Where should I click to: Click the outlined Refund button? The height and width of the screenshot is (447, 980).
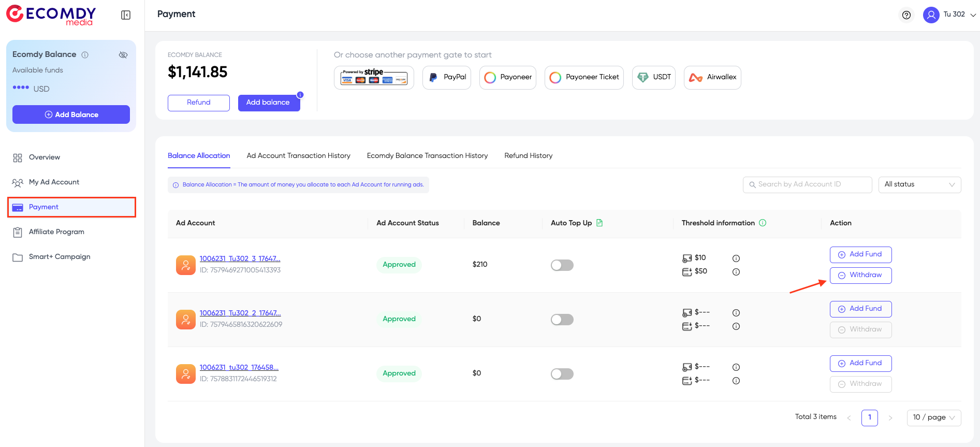198,103
